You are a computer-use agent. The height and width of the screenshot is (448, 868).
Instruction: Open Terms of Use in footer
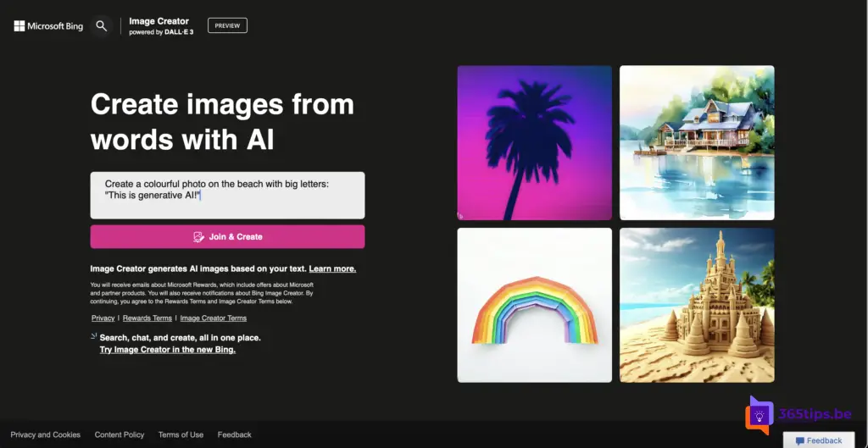click(x=181, y=434)
